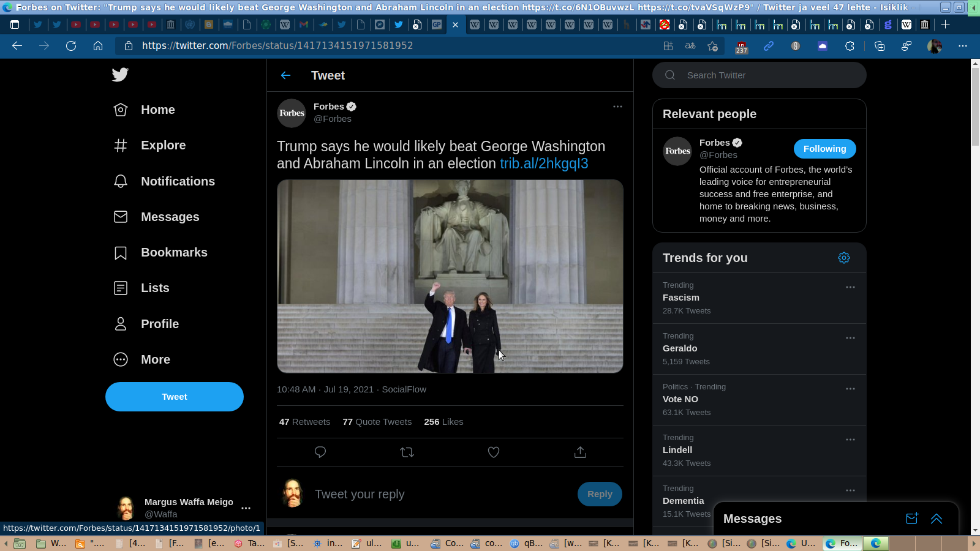Open options for the Vote NO trend

tap(850, 389)
